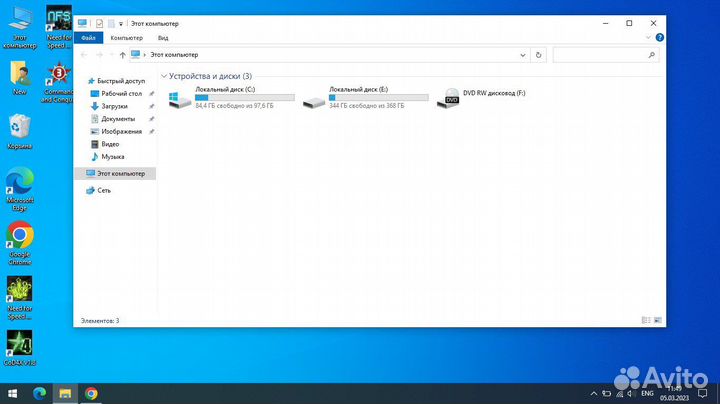Image resolution: width=720 pixels, height=404 pixels.
Task: Open the CoD4 desktop shortcut
Action: 19,348
